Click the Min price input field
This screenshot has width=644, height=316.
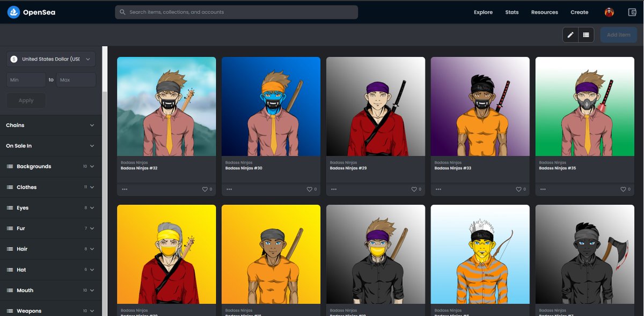pos(26,79)
